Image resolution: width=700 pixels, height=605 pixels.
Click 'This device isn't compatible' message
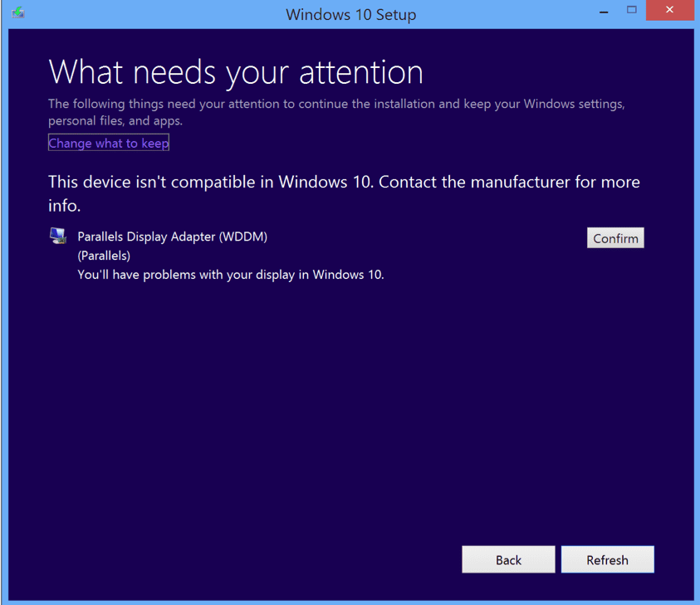(345, 193)
